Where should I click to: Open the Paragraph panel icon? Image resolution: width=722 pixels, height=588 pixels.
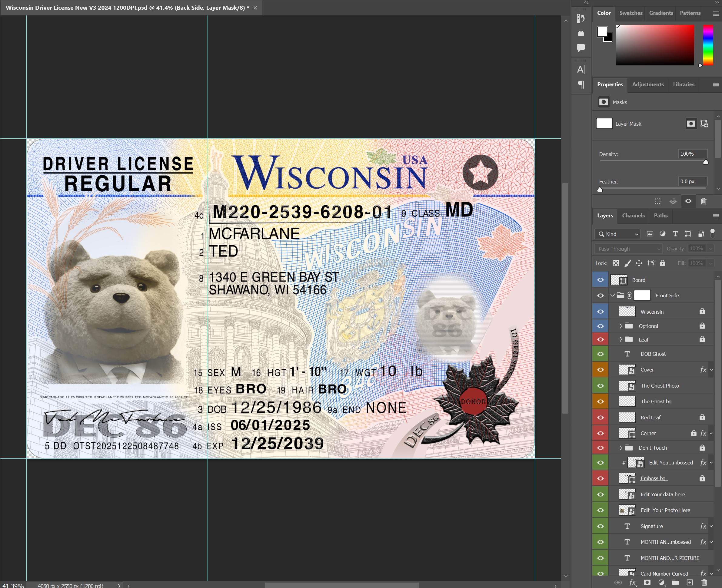pos(581,84)
